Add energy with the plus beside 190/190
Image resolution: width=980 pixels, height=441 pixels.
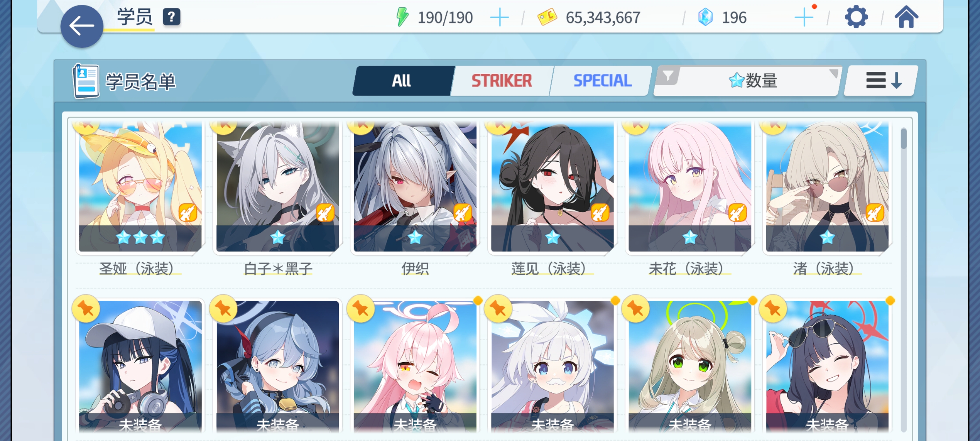pyautogui.click(x=499, y=17)
